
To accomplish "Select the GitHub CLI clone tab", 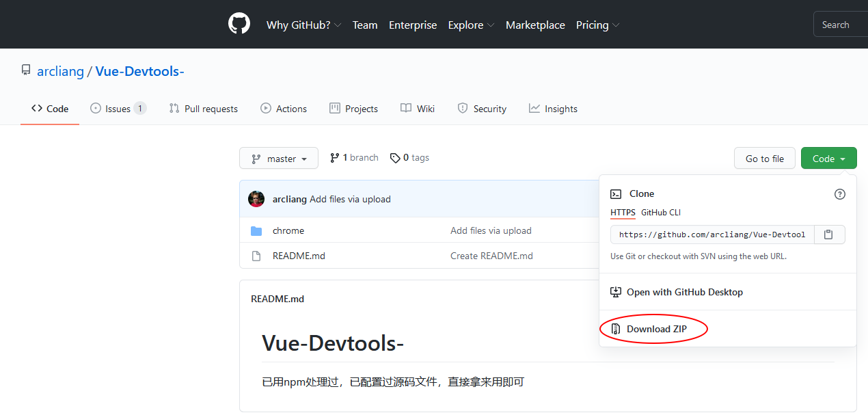I will coord(661,213).
